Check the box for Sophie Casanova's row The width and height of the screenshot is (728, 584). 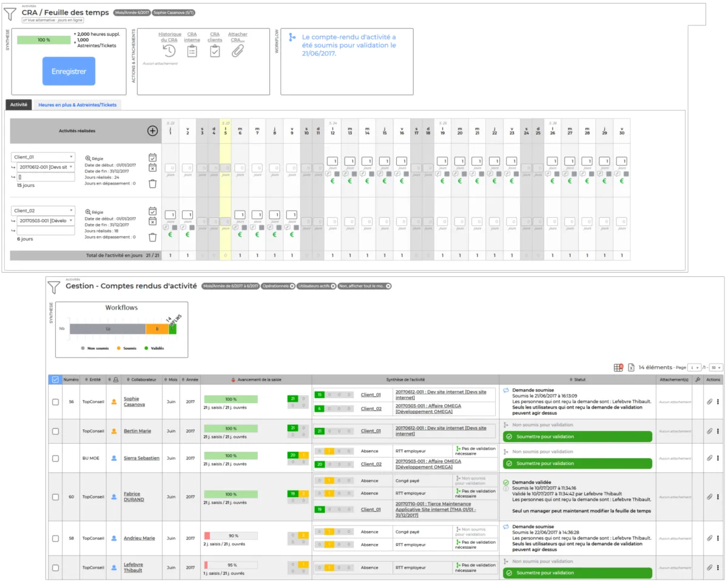(x=55, y=401)
